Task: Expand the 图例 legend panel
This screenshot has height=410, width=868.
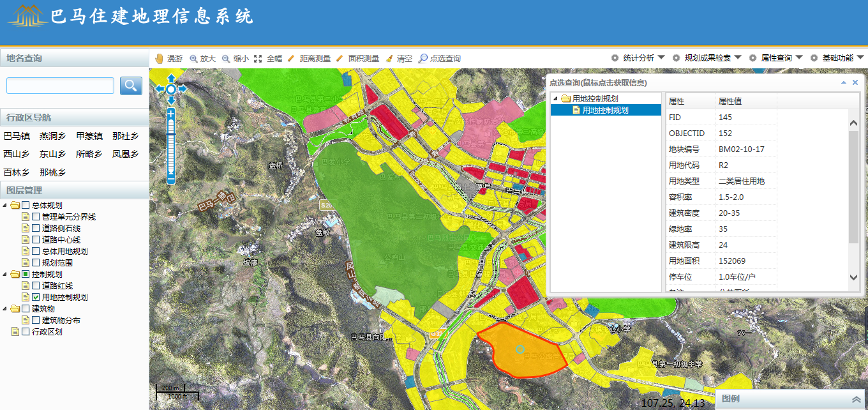Action: pyautogui.click(x=856, y=399)
